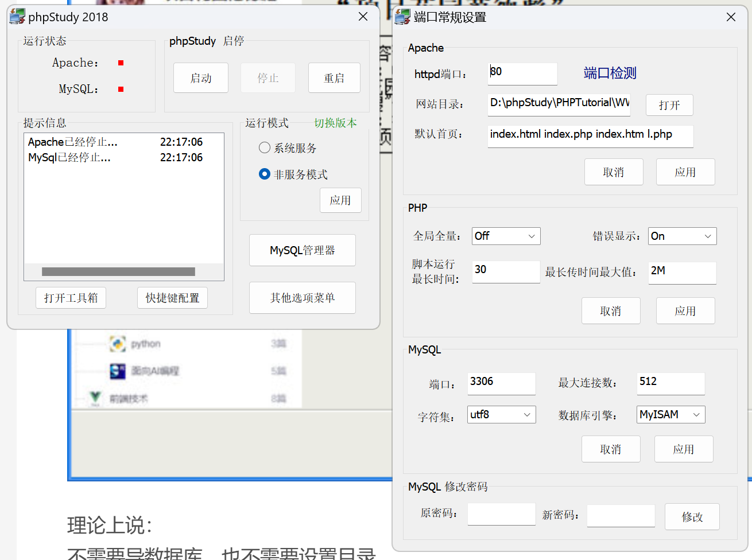Click 打开 next to the 网站目录 field
This screenshot has height=560, width=752.
[x=669, y=105]
